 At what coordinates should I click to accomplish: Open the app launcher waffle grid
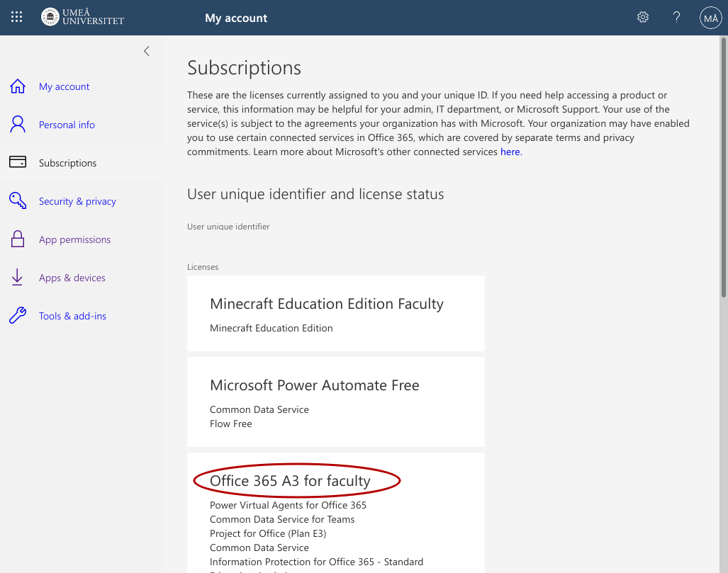[x=17, y=17]
